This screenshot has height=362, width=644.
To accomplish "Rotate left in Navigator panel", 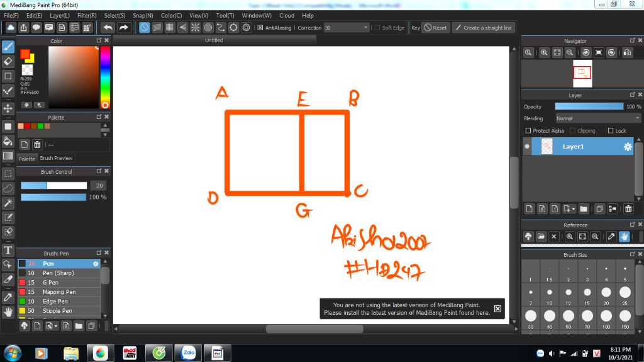I will [586, 52].
